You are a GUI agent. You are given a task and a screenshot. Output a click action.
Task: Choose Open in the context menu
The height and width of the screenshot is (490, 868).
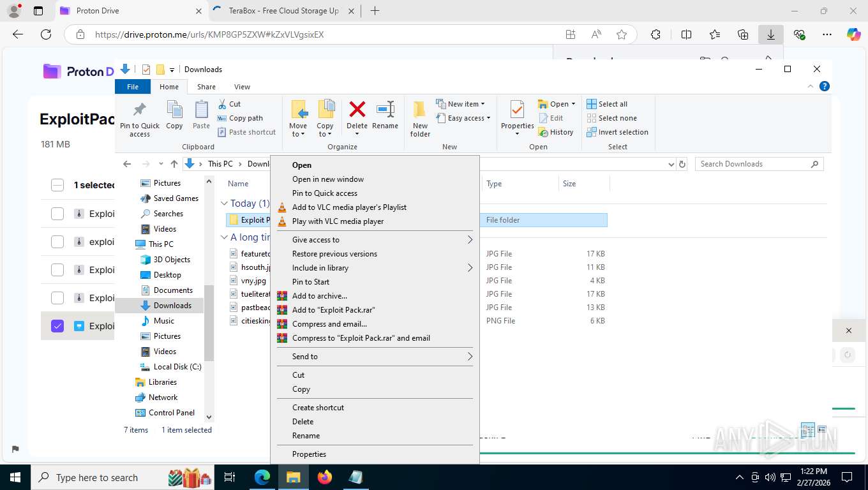click(x=375, y=165)
